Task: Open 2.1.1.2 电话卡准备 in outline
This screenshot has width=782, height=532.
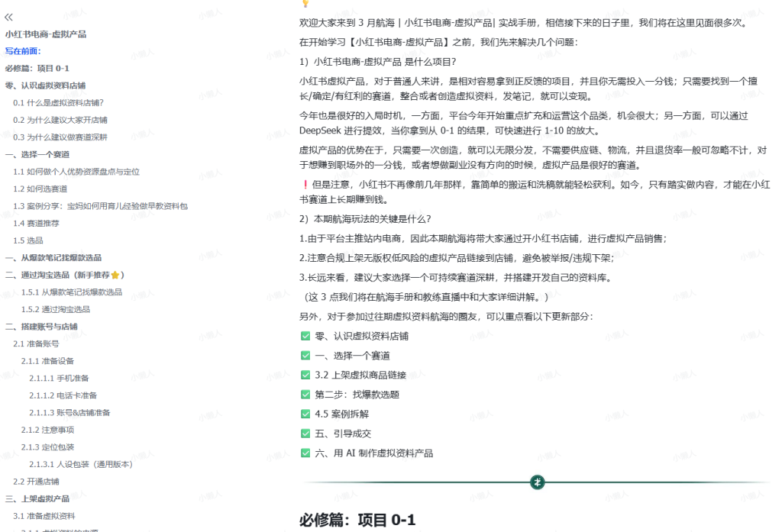Action: click(x=63, y=395)
